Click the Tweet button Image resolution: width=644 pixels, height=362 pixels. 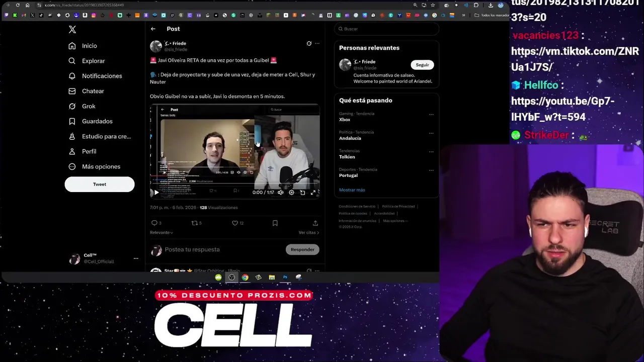pyautogui.click(x=100, y=184)
